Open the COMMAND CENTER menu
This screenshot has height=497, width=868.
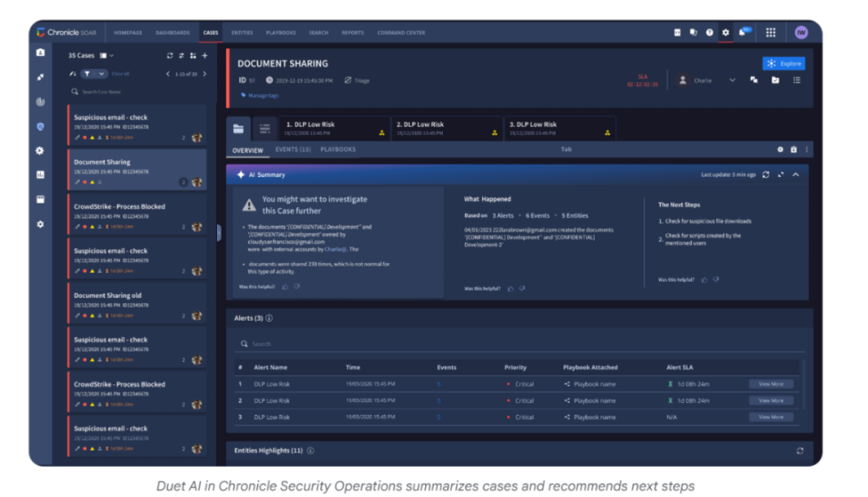pos(401,33)
